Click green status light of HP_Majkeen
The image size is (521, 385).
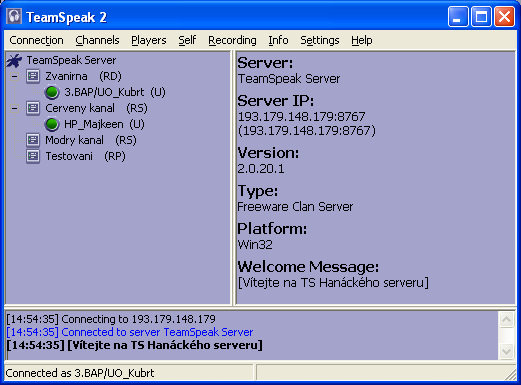click(x=52, y=124)
